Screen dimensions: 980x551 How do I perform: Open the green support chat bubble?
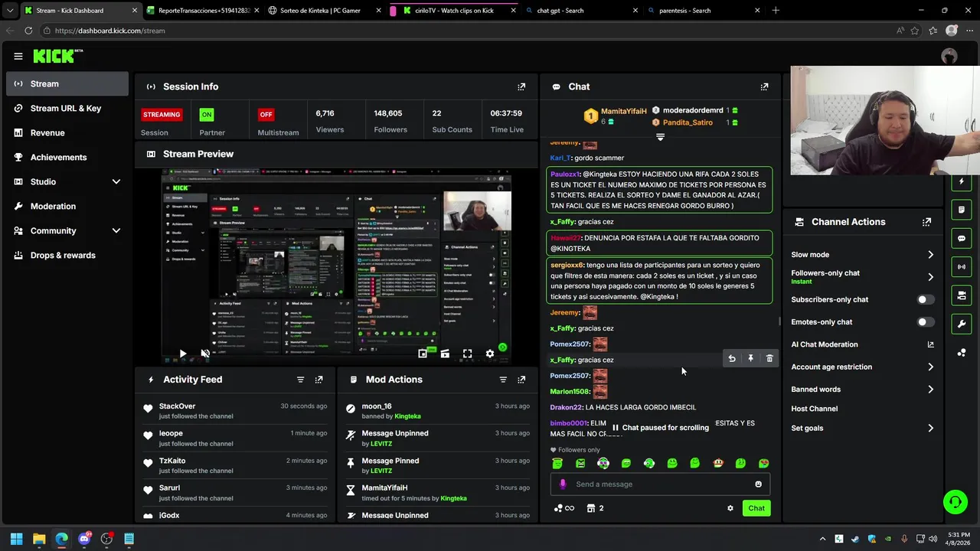[955, 502]
